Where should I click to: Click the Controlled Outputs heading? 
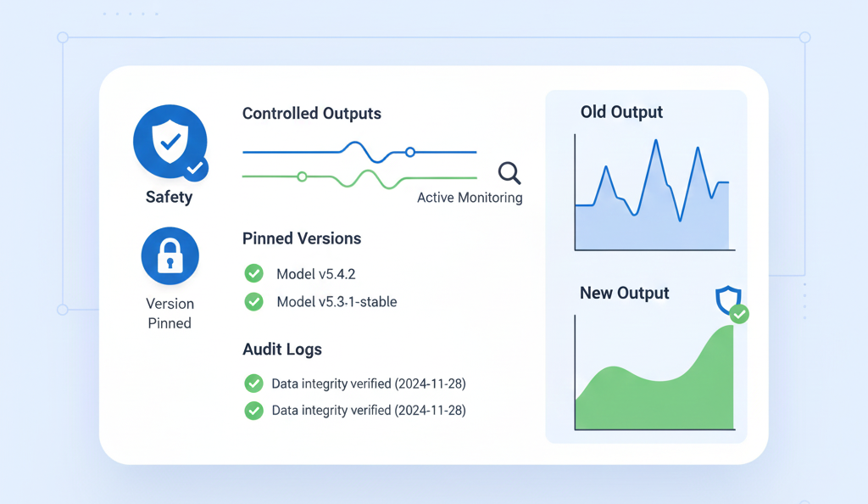click(x=312, y=114)
